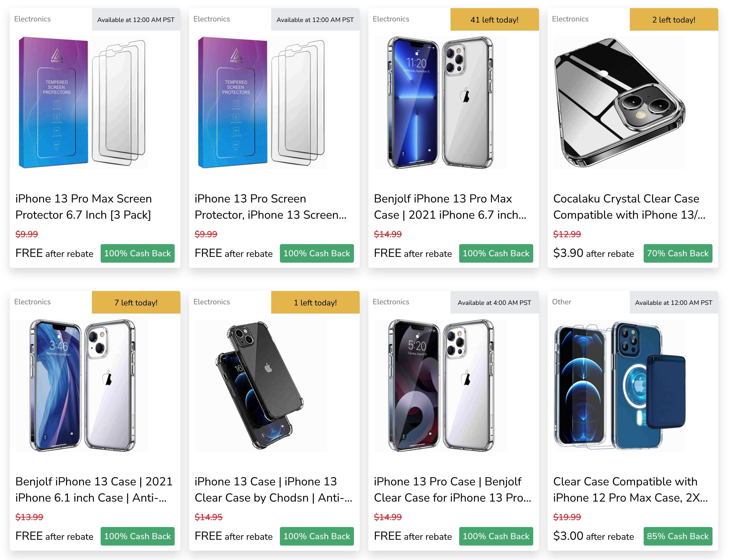The image size is (731, 560).
Task: Select the '1 left today!' badge on Chodsn case
Action: 315,302
